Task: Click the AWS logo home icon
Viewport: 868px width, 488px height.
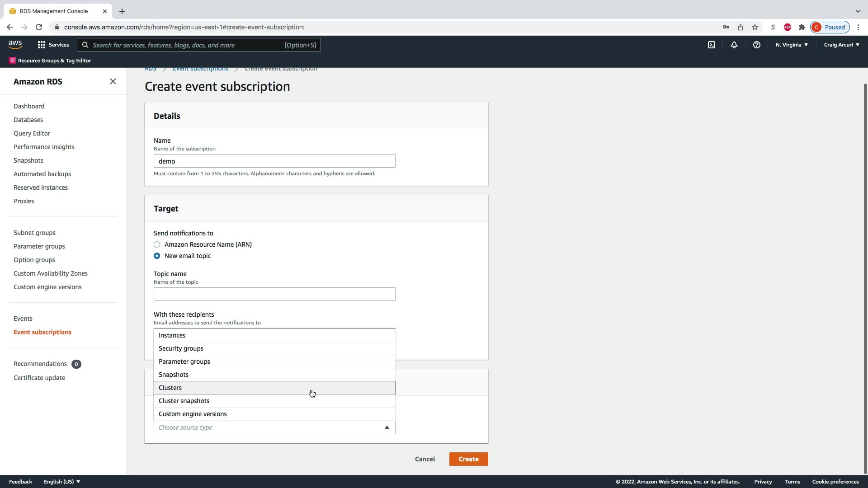Action: (15, 45)
